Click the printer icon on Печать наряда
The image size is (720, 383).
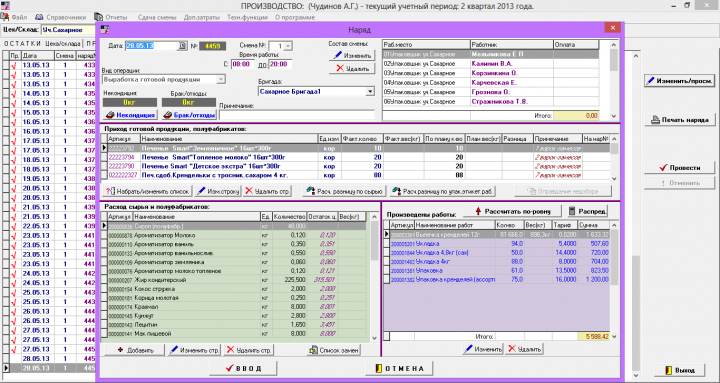(x=655, y=120)
